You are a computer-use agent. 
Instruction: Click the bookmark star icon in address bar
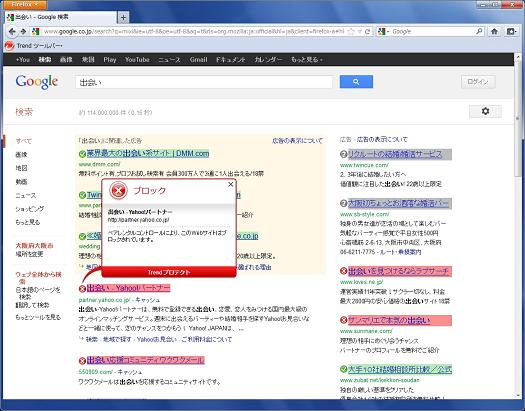(351, 31)
